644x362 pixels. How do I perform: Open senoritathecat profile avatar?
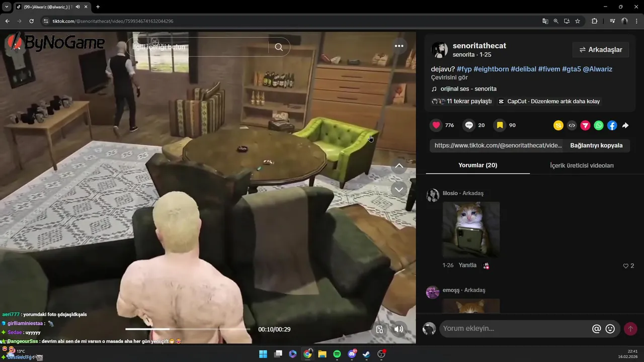439,50
